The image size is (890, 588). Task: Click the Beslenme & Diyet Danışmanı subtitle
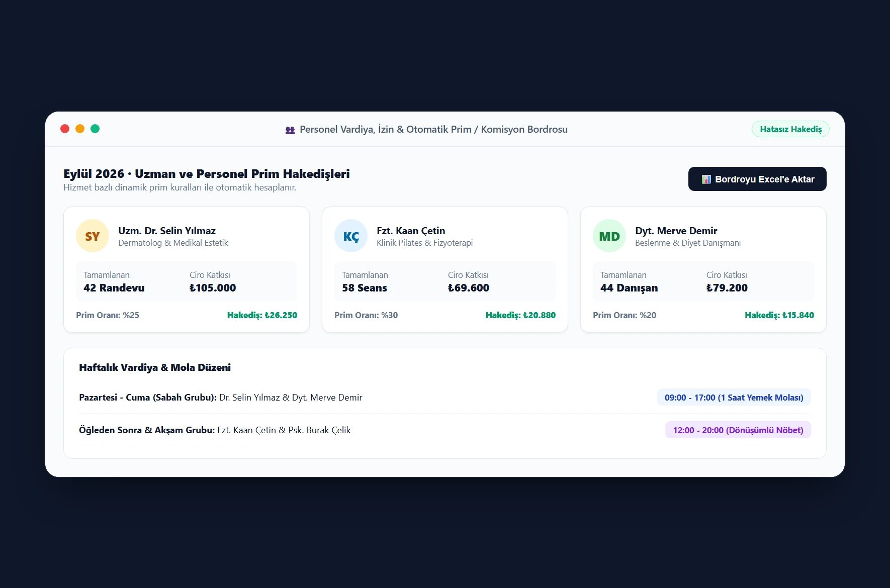[x=688, y=243]
